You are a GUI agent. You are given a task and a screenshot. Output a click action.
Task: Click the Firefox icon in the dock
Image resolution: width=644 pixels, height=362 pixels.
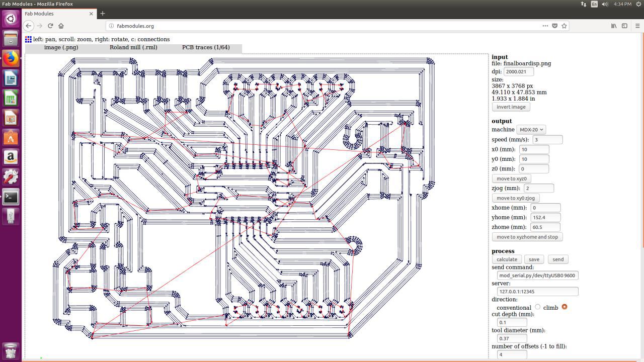click(11, 58)
